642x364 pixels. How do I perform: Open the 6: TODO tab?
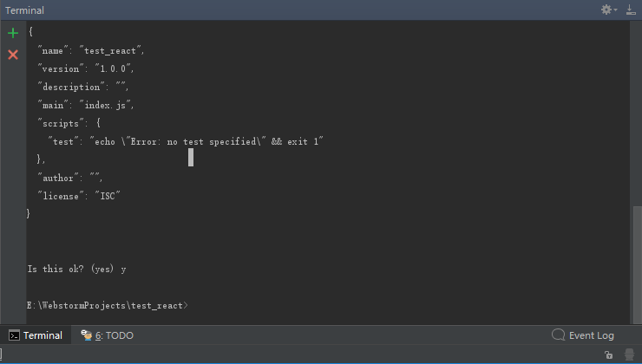click(x=114, y=335)
